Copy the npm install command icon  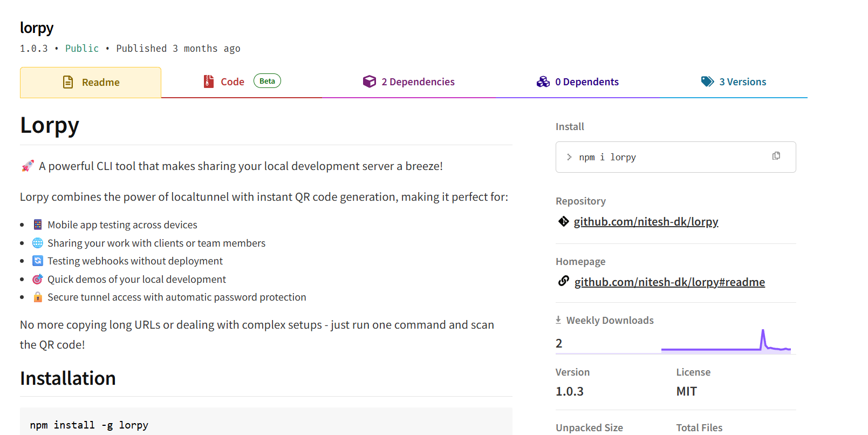tap(776, 156)
